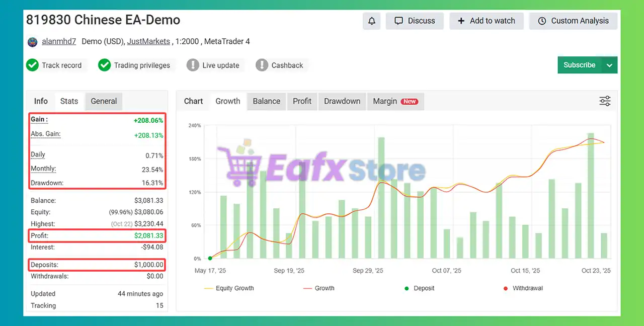Click the Track record green checkmark icon
Screen dimensions: 644x326
pos(33,65)
